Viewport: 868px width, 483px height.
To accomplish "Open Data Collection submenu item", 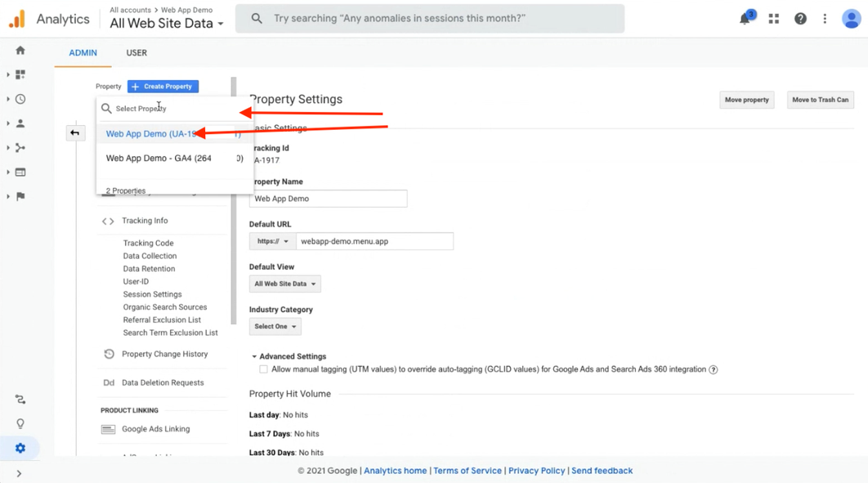I will click(x=150, y=256).
